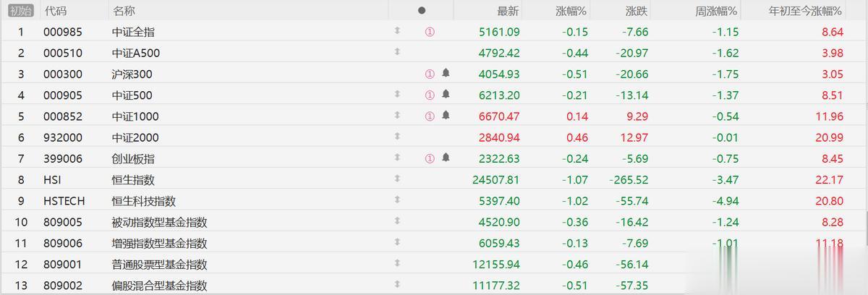Click the 最新 column header

tap(508, 11)
